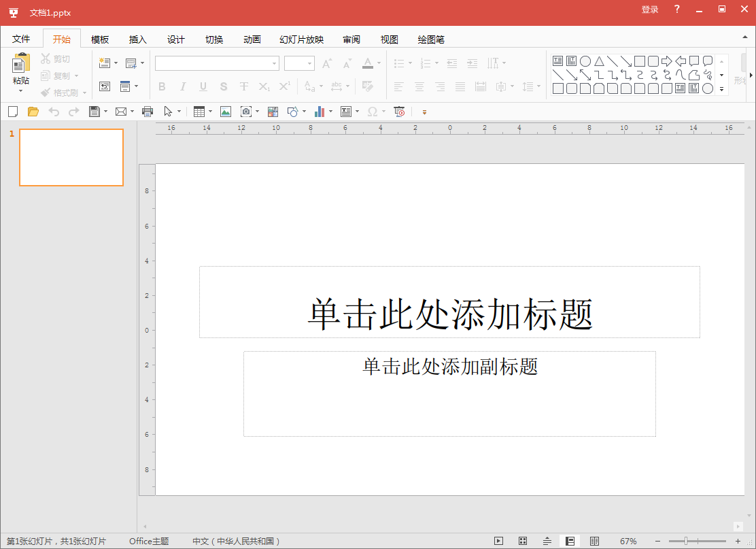Screen dimensions: 756x549
Task: Expand the shapes gallery more arrow
Action: [x=721, y=88]
